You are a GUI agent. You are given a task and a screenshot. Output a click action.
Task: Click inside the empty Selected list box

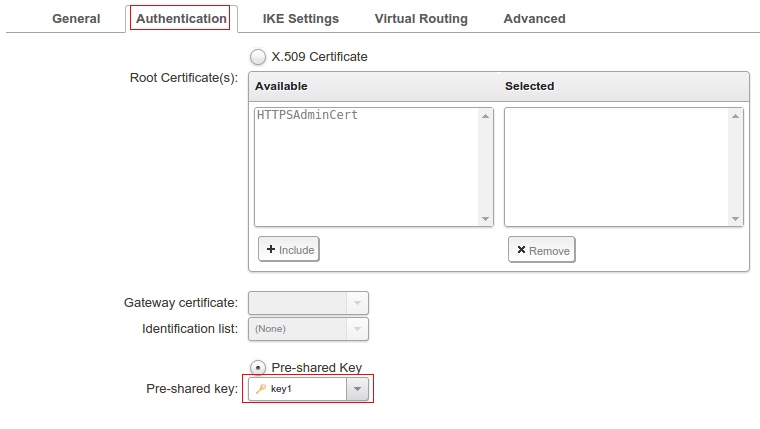click(616, 166)
